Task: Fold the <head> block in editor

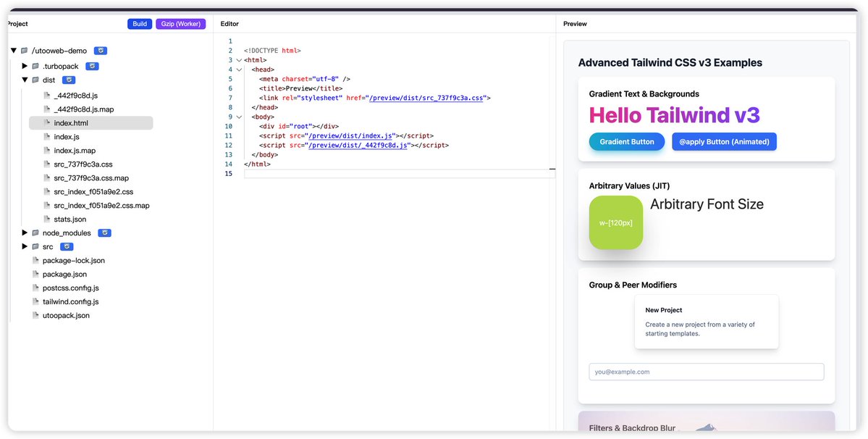Action: pos(239,70)
